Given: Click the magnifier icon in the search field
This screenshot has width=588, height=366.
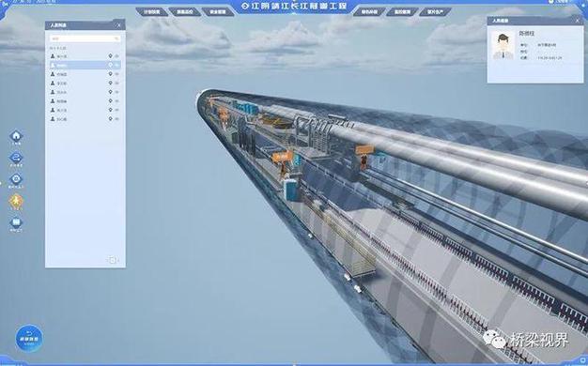Looking at the screenshot, I should click(116, 38).
